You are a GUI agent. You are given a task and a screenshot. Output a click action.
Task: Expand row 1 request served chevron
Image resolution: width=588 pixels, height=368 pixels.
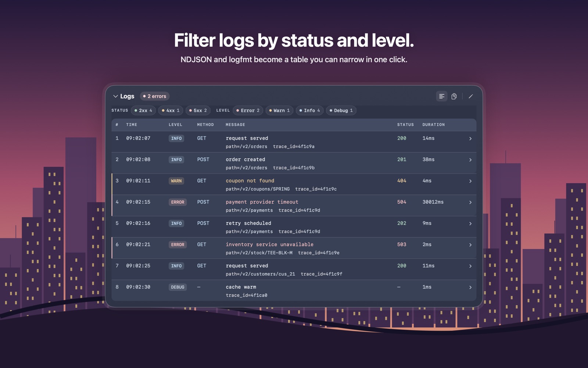[470, 139]
